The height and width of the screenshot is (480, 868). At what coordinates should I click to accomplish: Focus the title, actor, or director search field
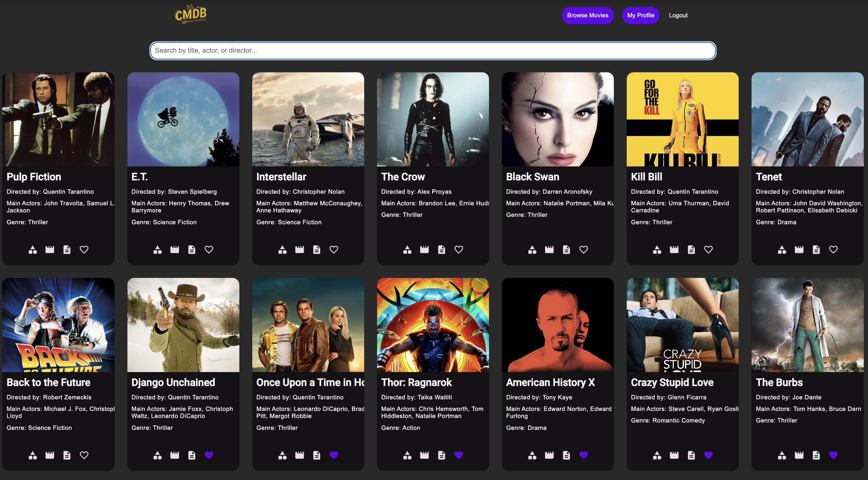433,50
